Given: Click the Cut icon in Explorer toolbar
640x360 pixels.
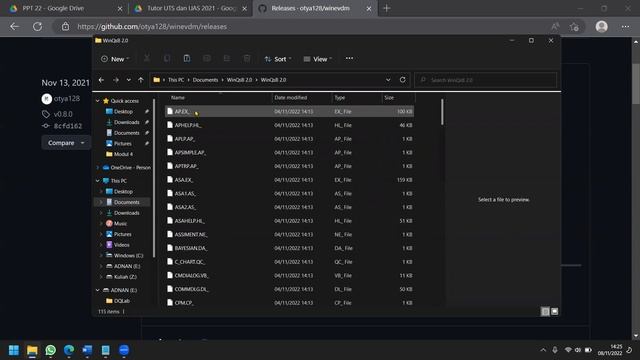Looking at the screenshot, I should 147,59.
